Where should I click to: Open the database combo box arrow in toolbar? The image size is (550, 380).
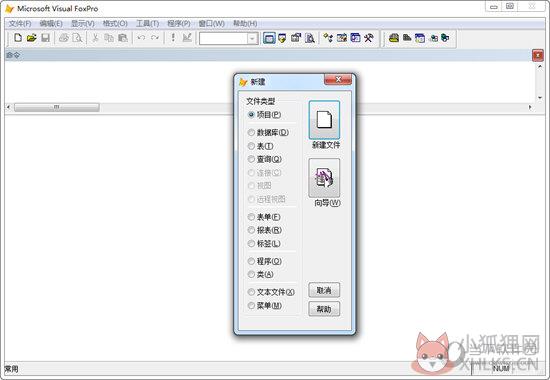click(x=252, y=38)
